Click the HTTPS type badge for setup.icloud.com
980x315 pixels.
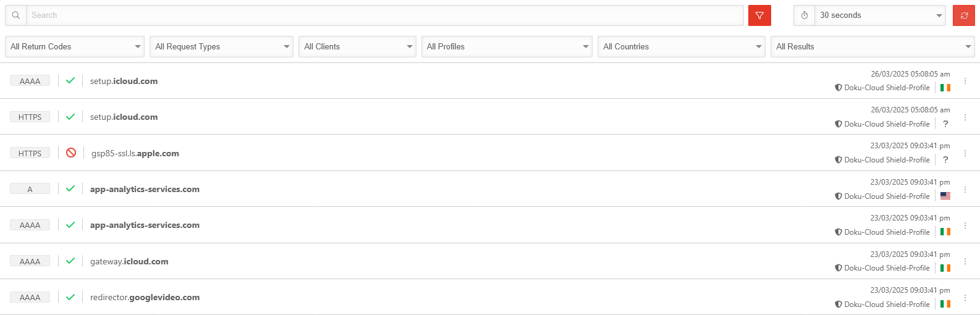[30, 117]
